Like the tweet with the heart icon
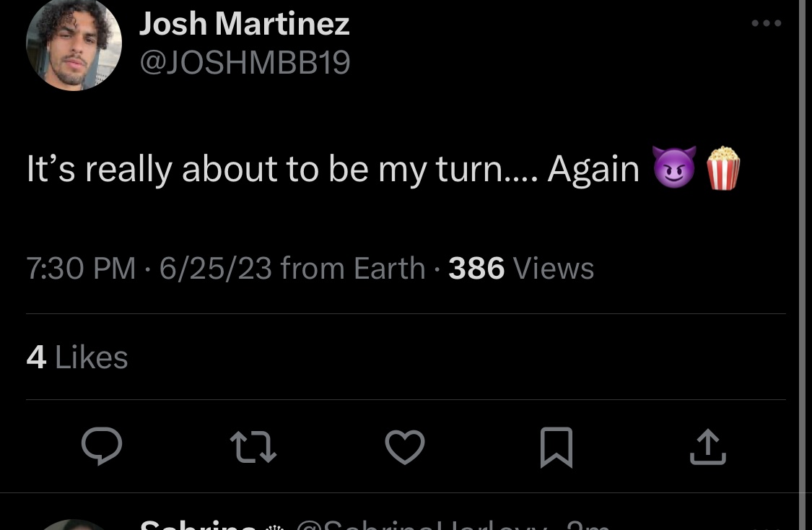The height and width of the screenshot is (530, 812). 405,446
